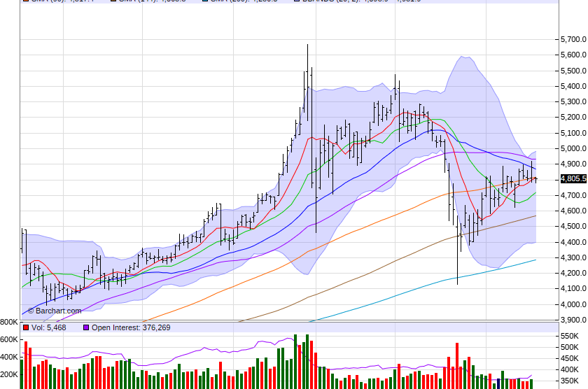Click the 550K open interest axis label
Screen dimensions: 588x389
tap(571, 337)
